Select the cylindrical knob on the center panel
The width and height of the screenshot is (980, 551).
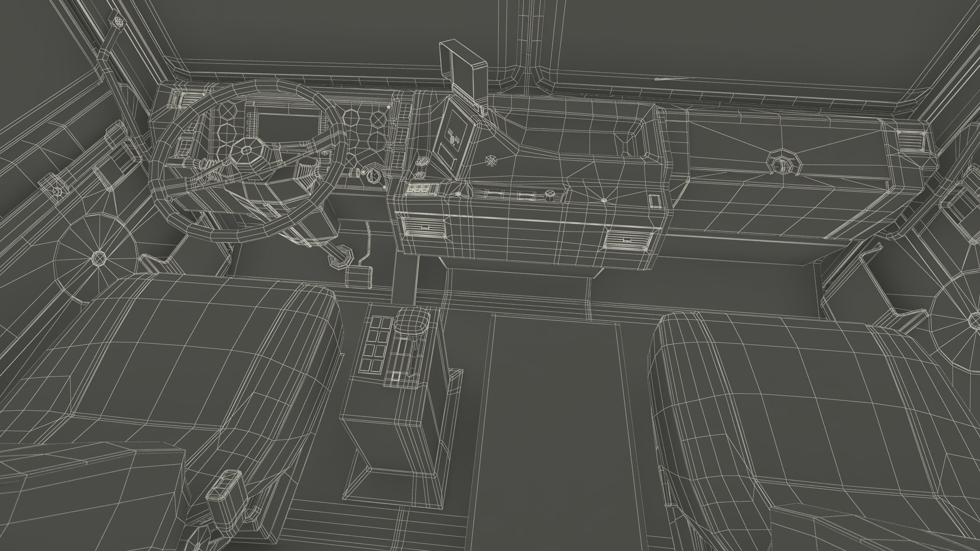pos(550,194)
